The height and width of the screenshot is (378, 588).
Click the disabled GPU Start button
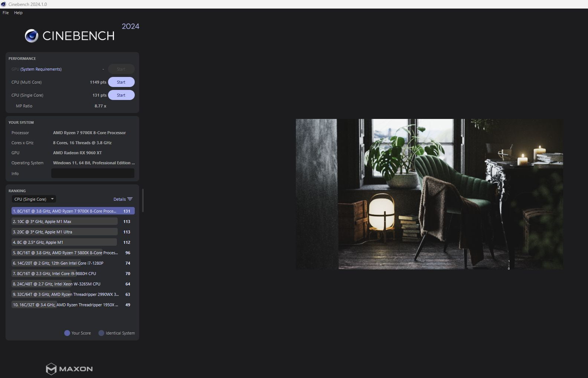[121, 69]
